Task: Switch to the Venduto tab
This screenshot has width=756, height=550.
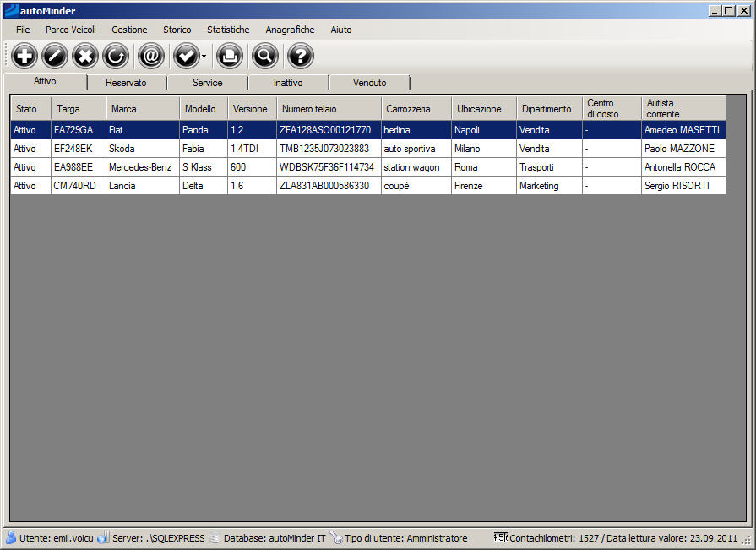Action: coord(369,83)
